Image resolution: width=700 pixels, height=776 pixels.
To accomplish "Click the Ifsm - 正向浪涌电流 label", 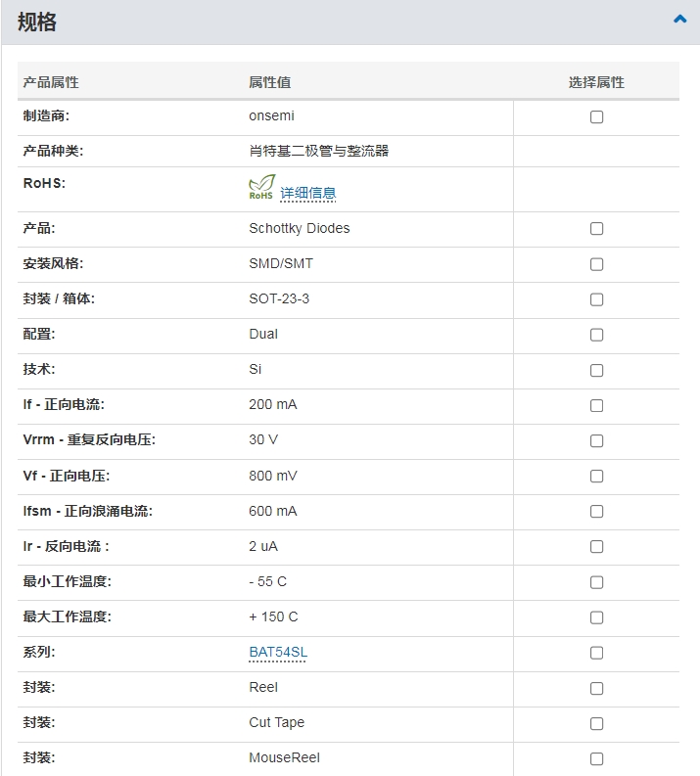I will pos(88,511).
